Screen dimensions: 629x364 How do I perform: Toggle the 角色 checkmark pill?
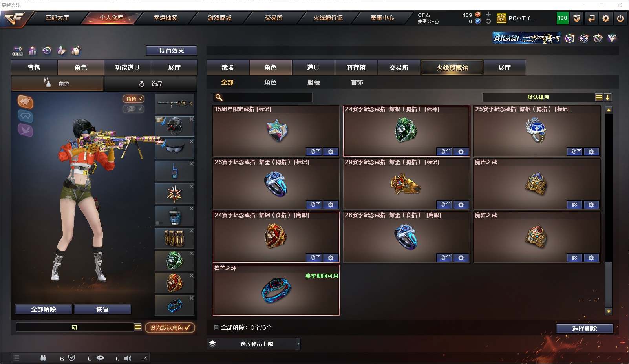(x=133, y=99)
